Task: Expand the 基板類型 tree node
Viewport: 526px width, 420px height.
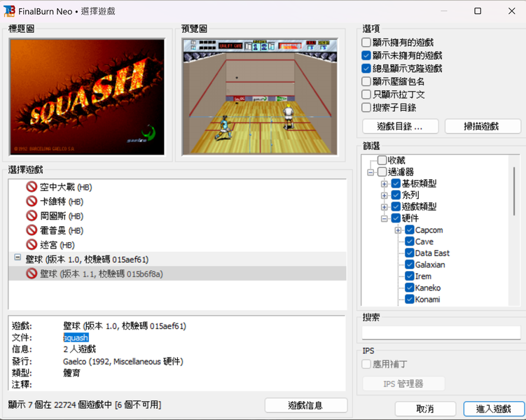Action: coord(385,184)
